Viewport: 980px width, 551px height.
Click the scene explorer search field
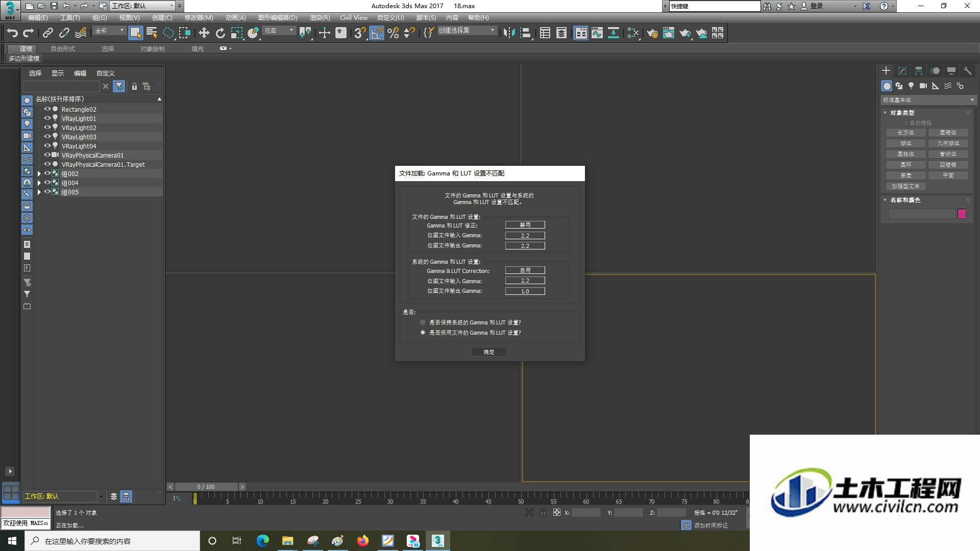click(61, 86)
